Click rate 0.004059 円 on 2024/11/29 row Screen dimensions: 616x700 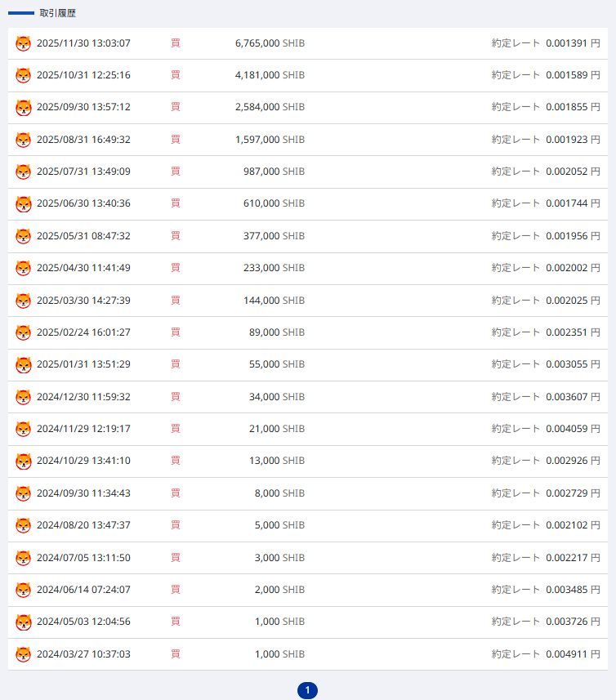pyautogui.click(x=573, y=429)
